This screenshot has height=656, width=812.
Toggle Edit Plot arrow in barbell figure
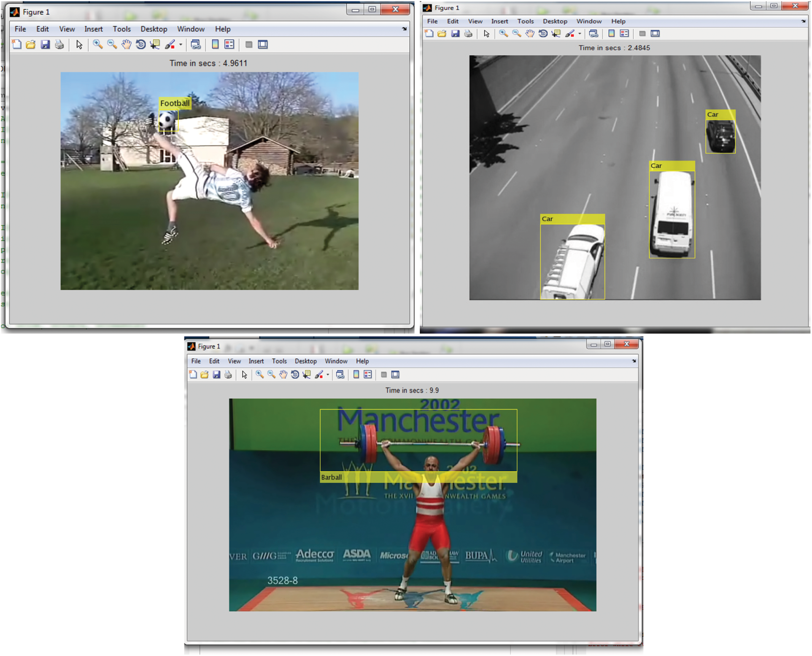[244, 375]
